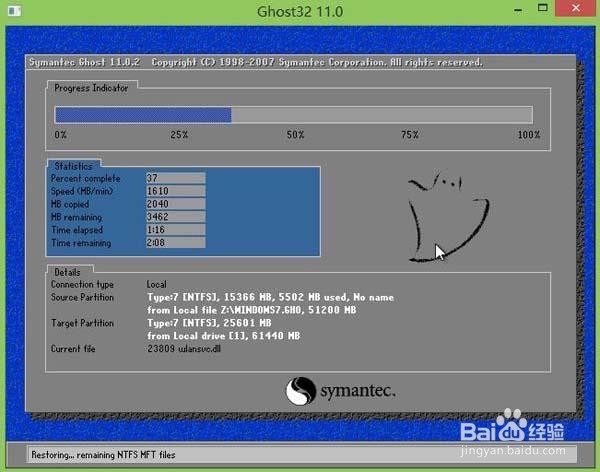Screen dimensions: 600x472
Task: Close the Ghost32 11.0 window
Action: click(x=576, y=8)
